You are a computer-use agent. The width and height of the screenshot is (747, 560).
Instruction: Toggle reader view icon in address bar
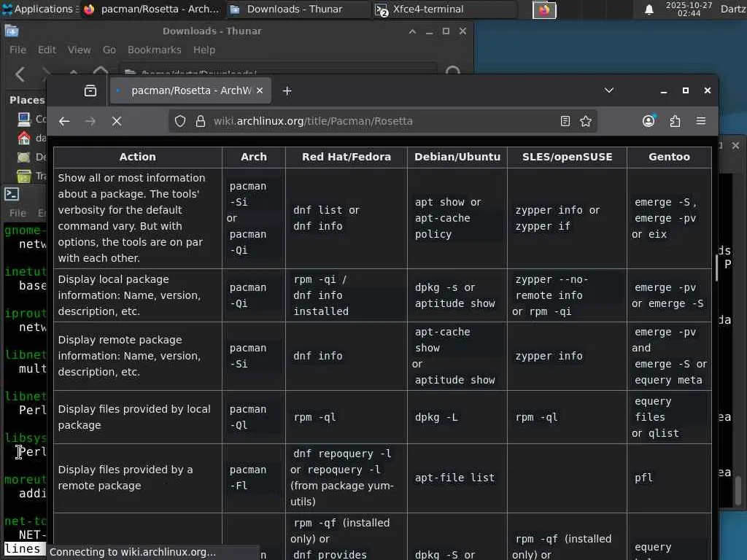pos(565,122)
